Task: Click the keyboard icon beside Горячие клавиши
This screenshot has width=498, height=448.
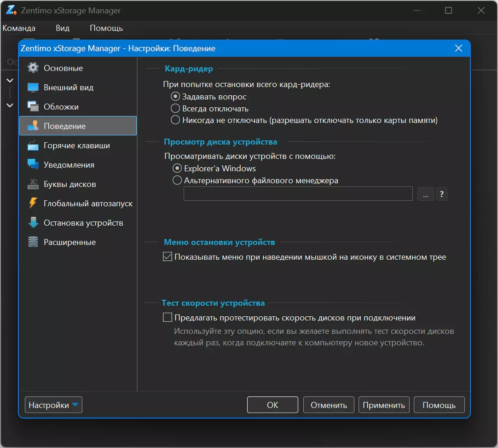Action: tap(33, 145)
